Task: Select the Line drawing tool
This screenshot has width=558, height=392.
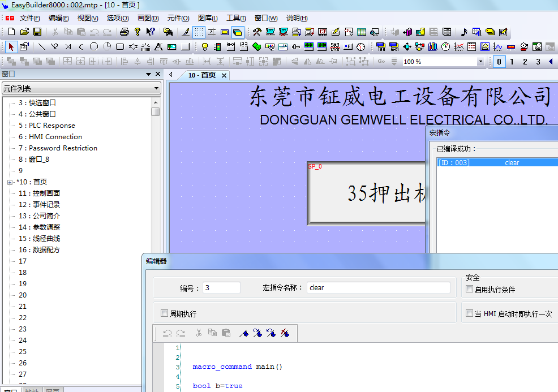Action: point(41,47)
